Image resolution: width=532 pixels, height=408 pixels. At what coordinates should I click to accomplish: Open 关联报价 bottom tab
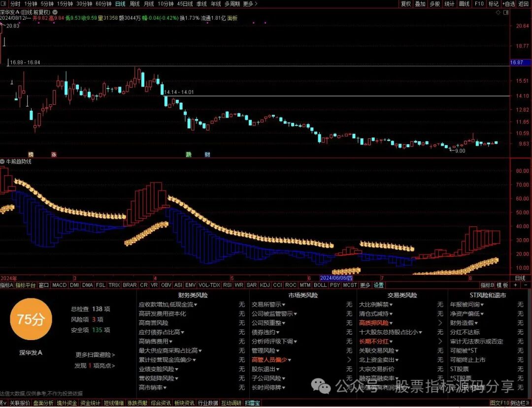click(19, 403)
